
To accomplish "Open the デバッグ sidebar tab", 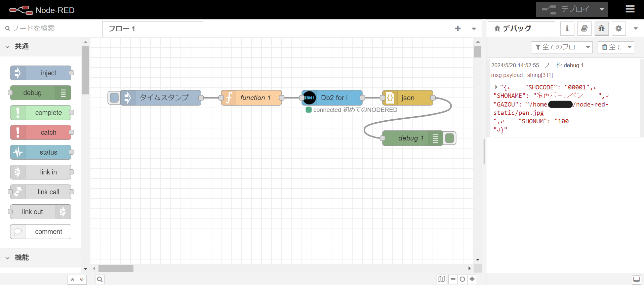I will 521,29.
